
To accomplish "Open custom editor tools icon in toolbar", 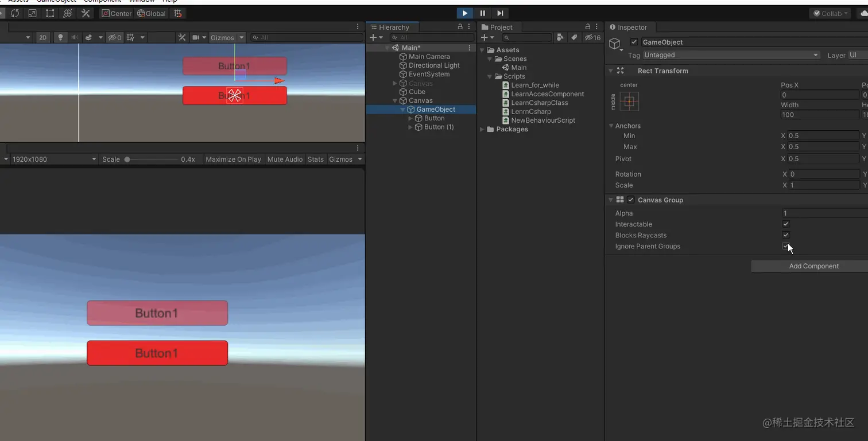I will [86, 13].
